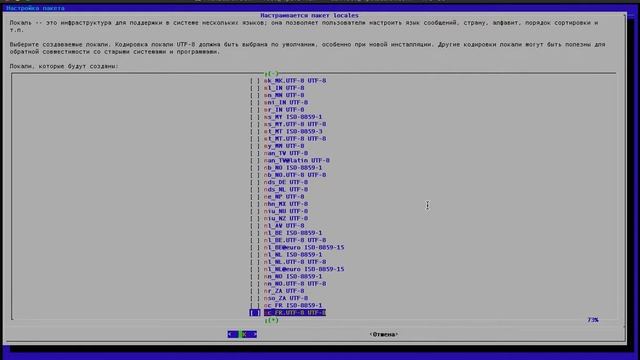Screen dimensions: 640x360
Task: Check the mt_MT.UTF-8 locale box
Action: pyautogui.click(x=255, y=139)
